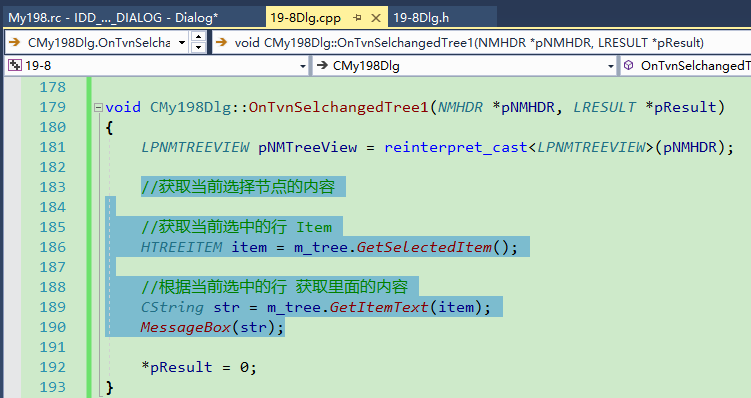Click LPNMTREEVIEW type at line 181 start
The image size is (751, 398).
(195, 148)
